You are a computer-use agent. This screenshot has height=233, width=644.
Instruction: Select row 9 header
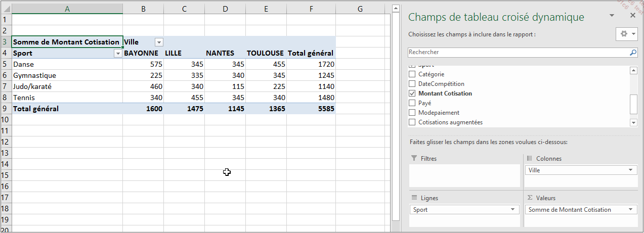click(6, 109)
